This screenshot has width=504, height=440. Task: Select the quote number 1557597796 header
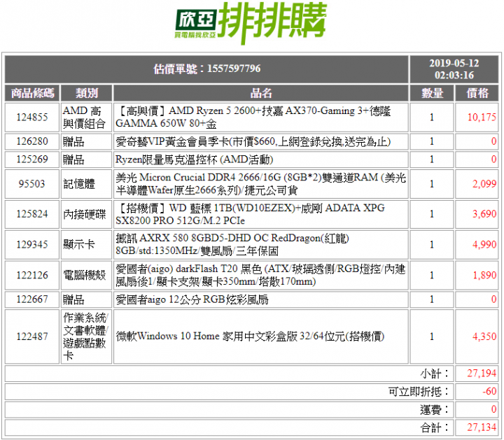point(206,69)
